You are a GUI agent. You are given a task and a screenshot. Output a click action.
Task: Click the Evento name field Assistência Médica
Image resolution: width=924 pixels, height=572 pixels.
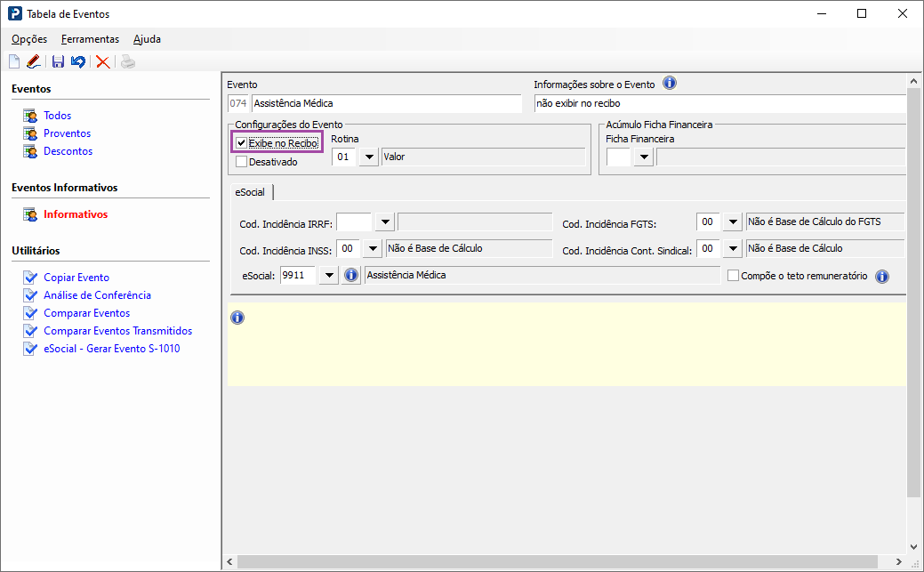click(x=387, y=103)
